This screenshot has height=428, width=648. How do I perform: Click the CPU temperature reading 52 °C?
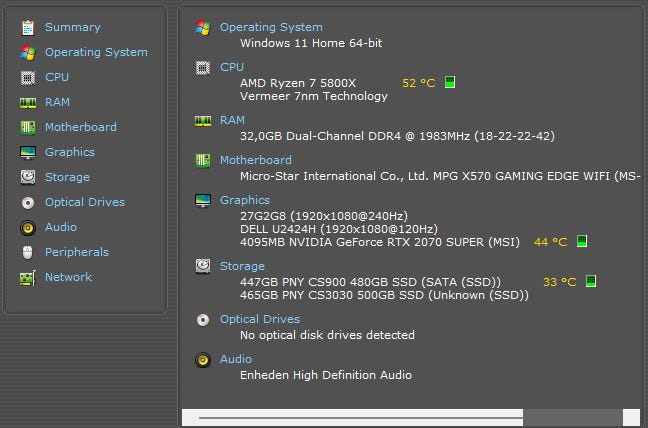(x=419, y=83)
